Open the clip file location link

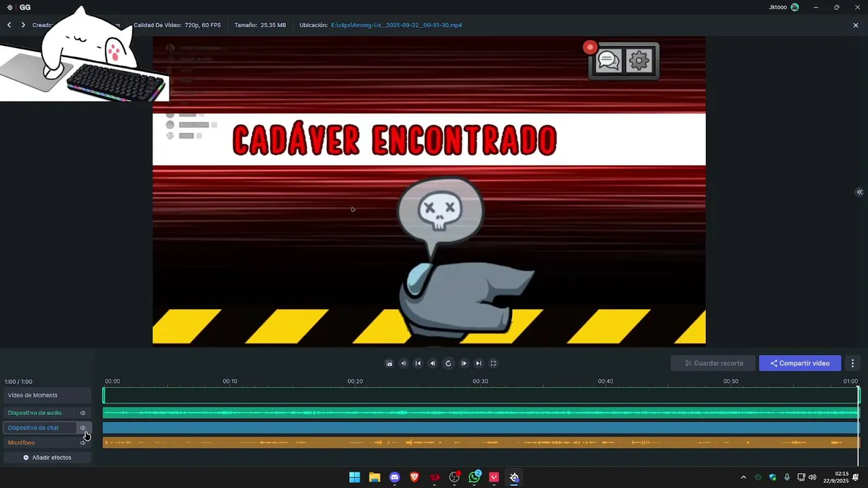(x=397, y=25)
